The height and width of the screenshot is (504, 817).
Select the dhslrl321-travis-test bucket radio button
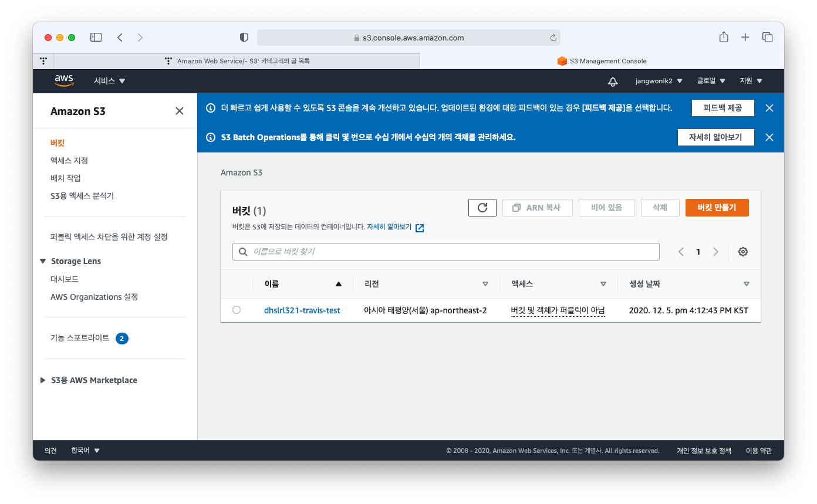[237, 310]
